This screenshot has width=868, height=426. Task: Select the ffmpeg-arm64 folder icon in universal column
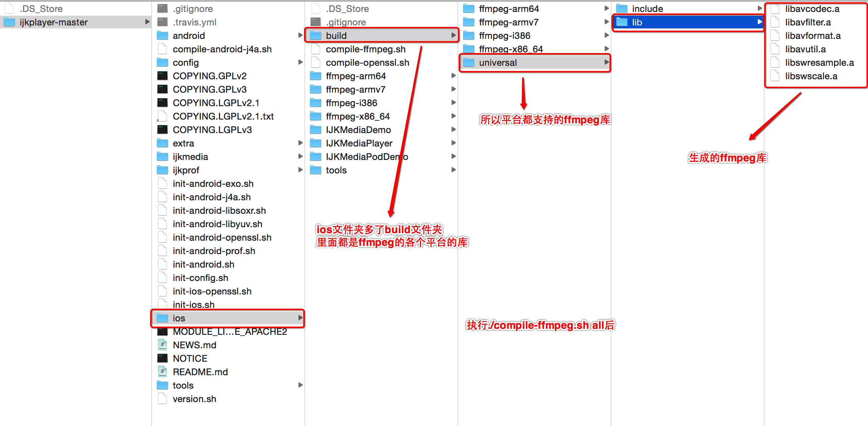point(469,9)
